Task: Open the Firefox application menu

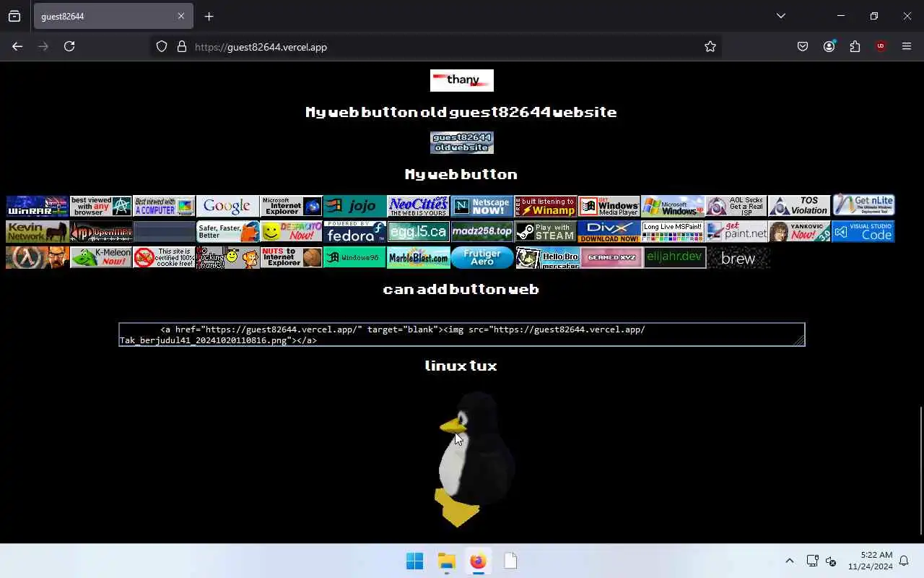Action: (x=907, y=46)
